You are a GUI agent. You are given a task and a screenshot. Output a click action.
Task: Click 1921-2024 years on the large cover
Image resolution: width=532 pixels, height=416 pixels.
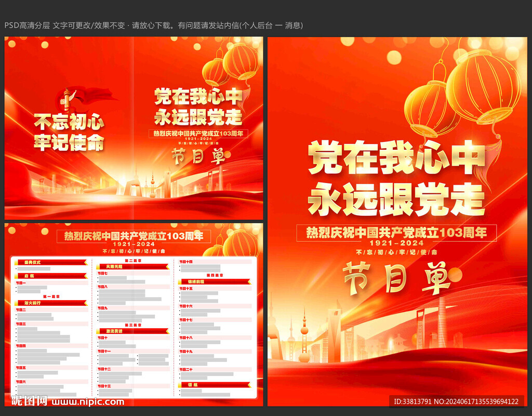[396, 243]
